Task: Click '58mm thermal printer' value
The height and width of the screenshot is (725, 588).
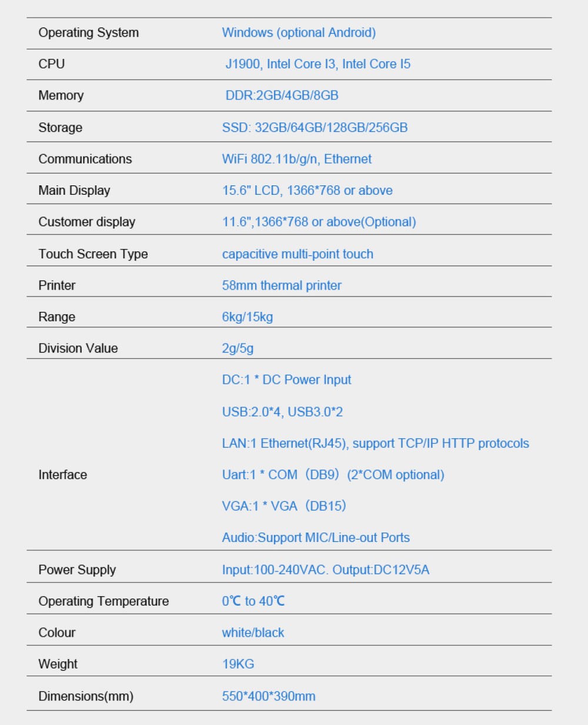Action: click(x=282, y=285)
